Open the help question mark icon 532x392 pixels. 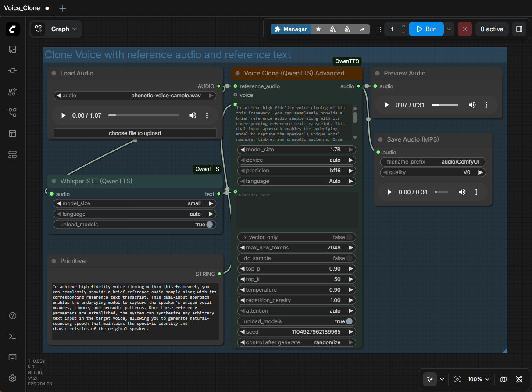tap(13, 316)
